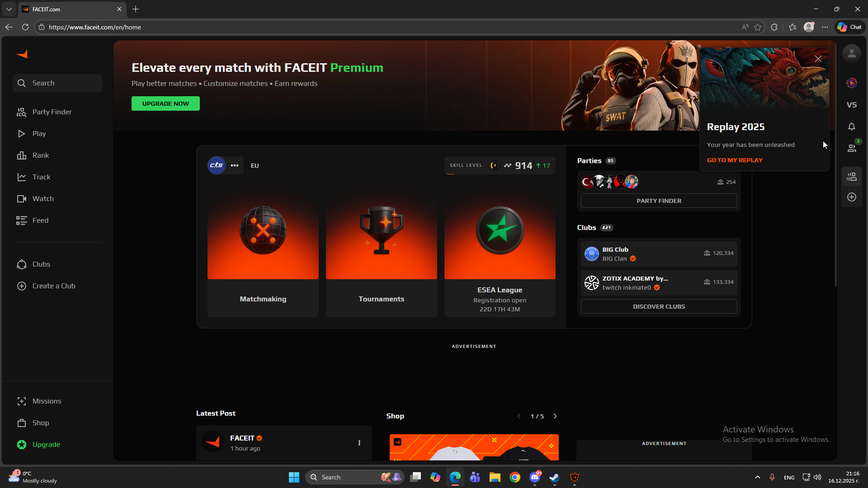Open Steam from the taskbar

click(554, 477)
